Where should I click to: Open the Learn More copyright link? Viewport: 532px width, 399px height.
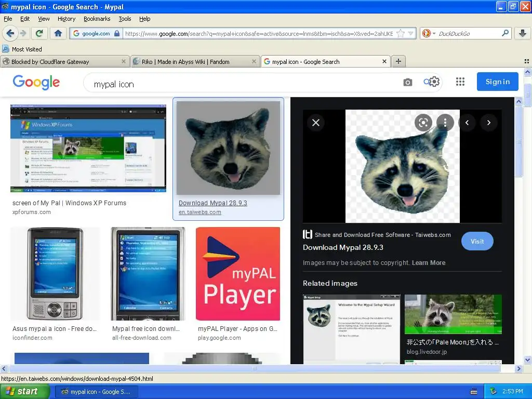(x=429, y=262)
